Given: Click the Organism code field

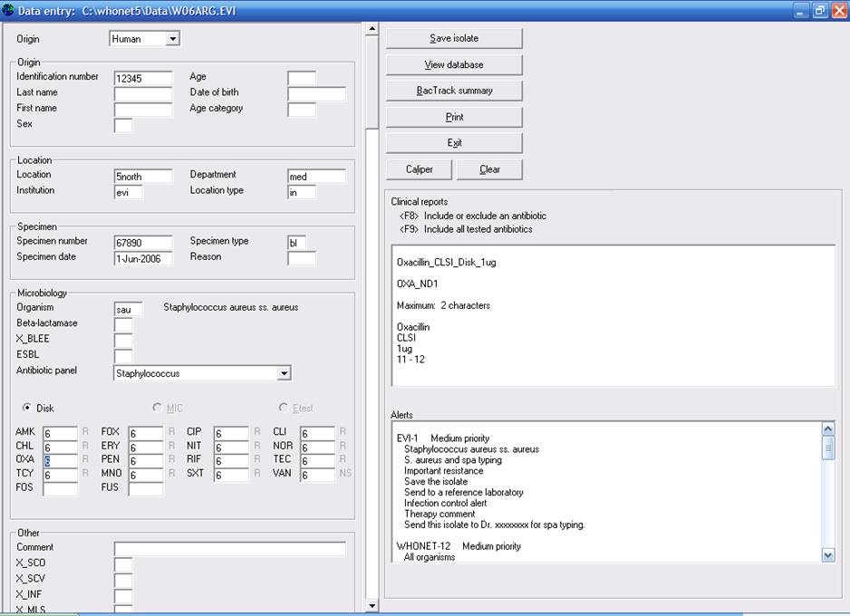Looking at the screenshot, I should click(128, 309).
